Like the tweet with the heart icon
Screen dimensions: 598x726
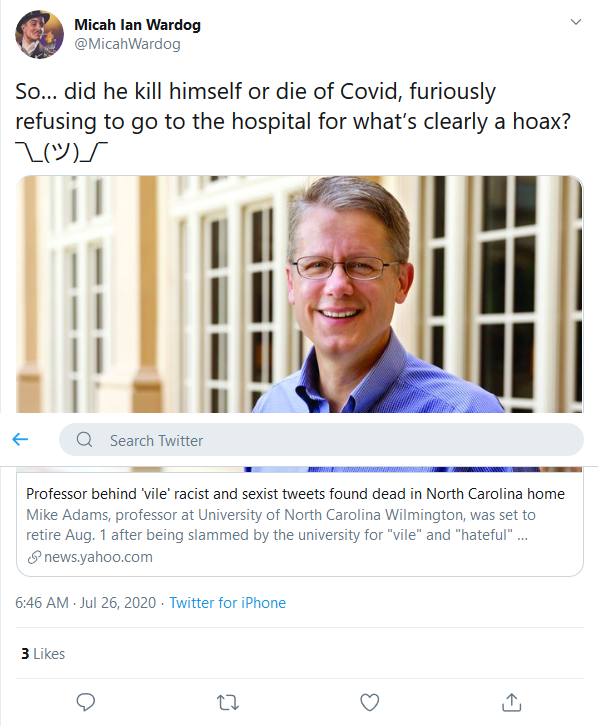369,702
